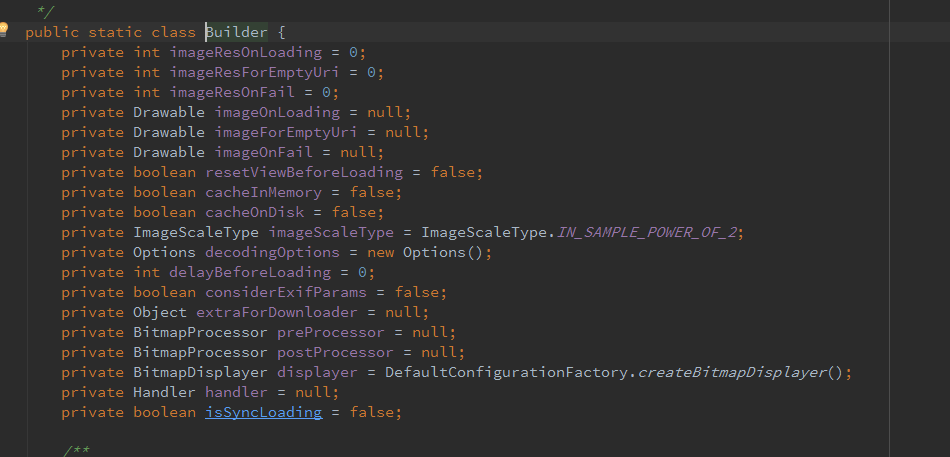Click the IN_SAMPLE_POWER_OF_2 constant
Image resolution: width=950 pixels, height=457 pixels.
point(648,232)
